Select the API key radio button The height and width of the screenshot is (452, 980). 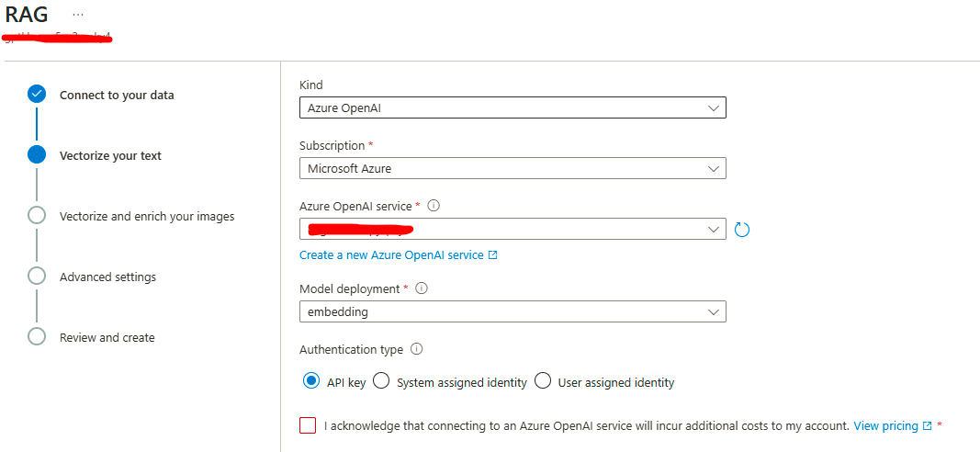[310, 380]
